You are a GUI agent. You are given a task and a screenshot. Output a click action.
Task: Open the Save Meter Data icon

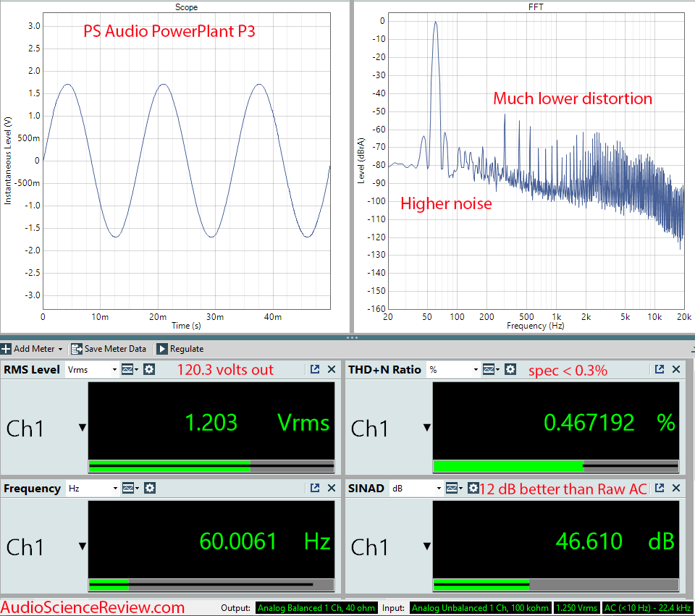pyautogui.click(x=77, y=349)
